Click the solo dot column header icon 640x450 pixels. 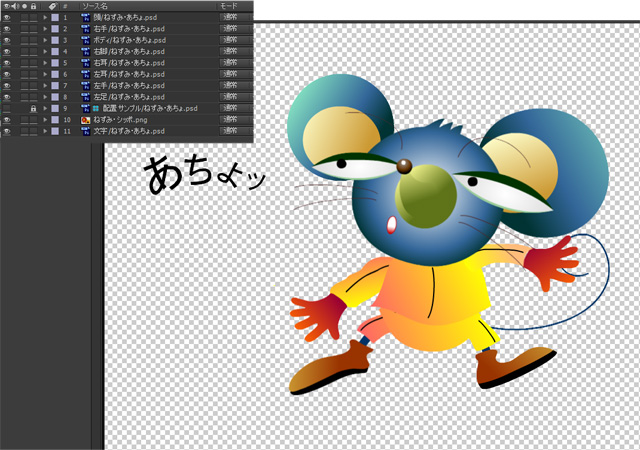[25, 6]
